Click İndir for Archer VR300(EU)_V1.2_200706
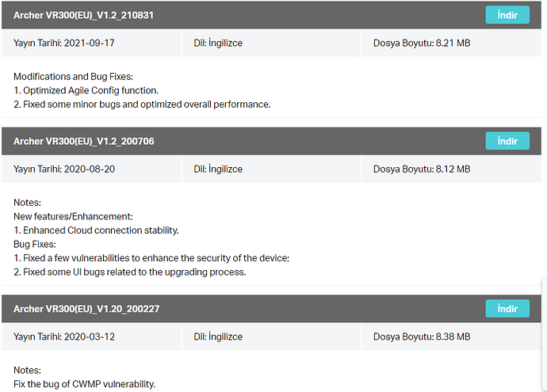This screenshot has width=547, height=392. [x=507, y=141]
